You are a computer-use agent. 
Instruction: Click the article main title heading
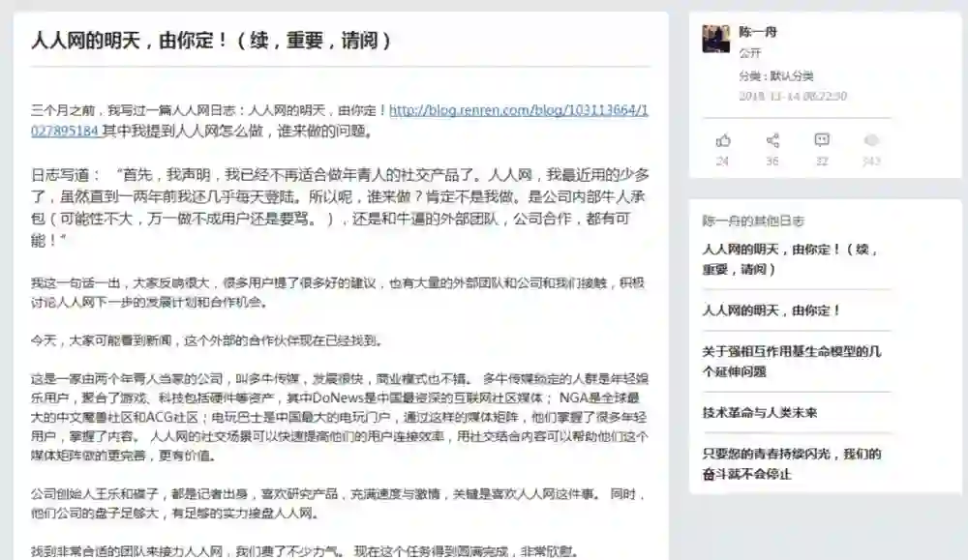pos(211,41)
